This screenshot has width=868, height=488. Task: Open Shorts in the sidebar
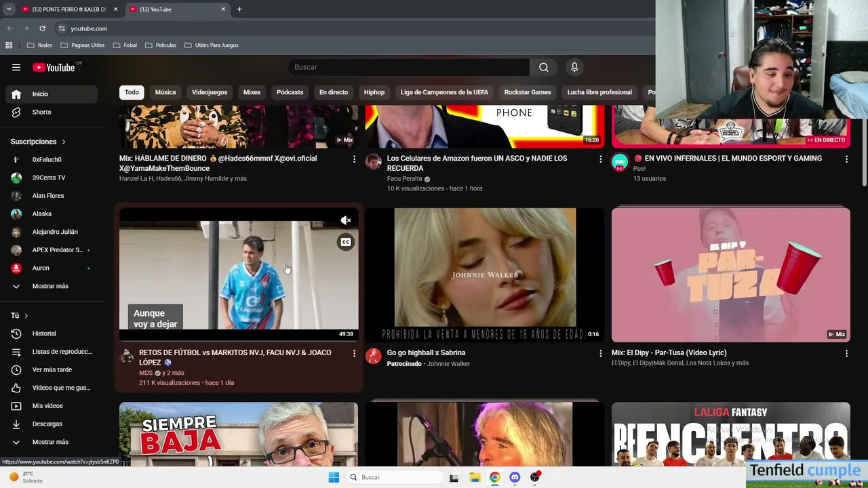pyautogui.click(x=52, y=112)
